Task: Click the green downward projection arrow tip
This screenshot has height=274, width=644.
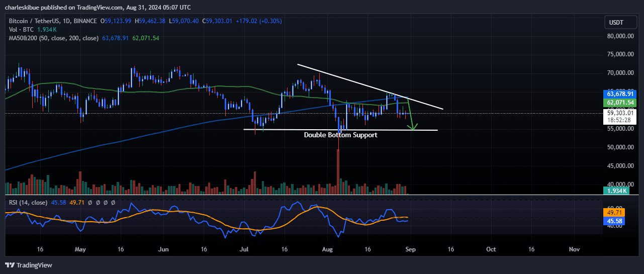Action: [413, 129]
